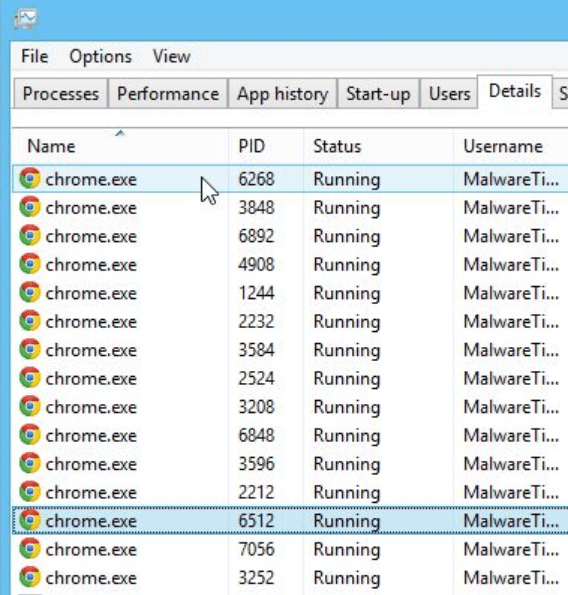Click MalwareTi... username of PID 3596

pos(511,464)
